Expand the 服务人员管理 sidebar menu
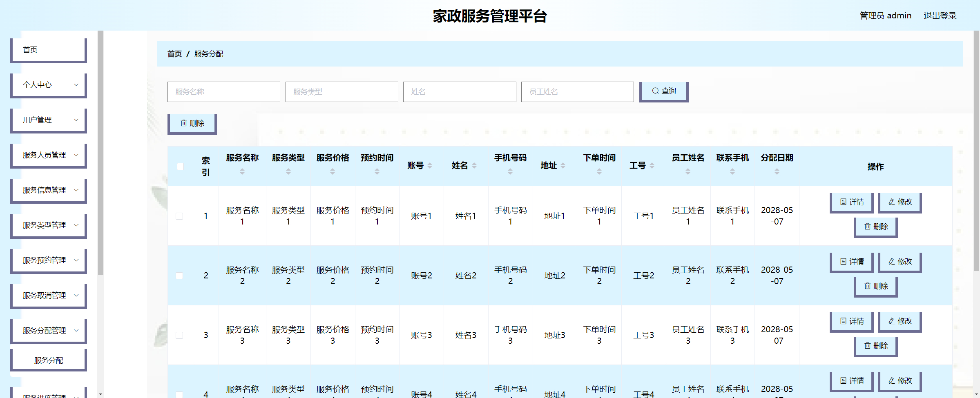 tap(49, 155)
